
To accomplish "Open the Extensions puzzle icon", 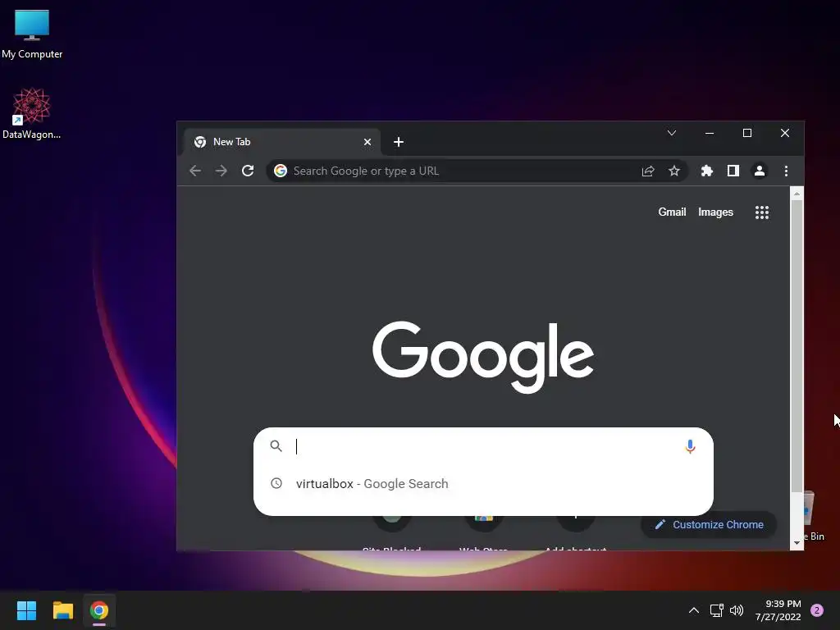I will [707, 171].
